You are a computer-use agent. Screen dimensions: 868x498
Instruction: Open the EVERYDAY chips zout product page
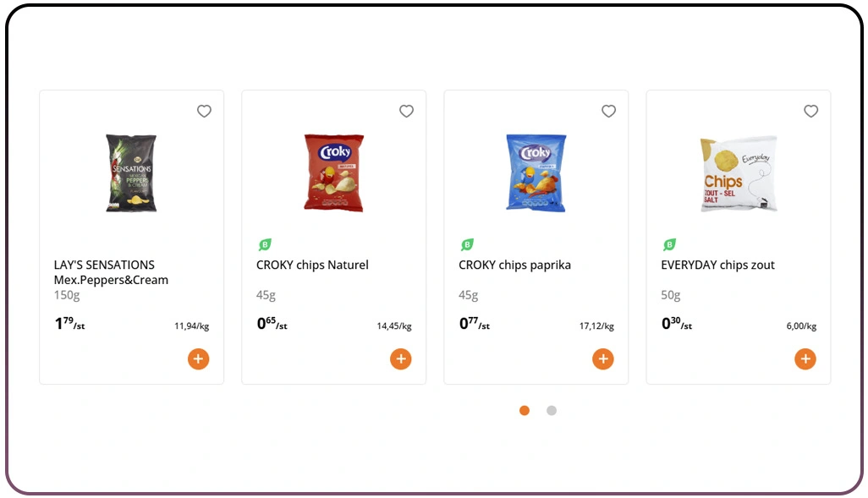click(x=718, y=265)
